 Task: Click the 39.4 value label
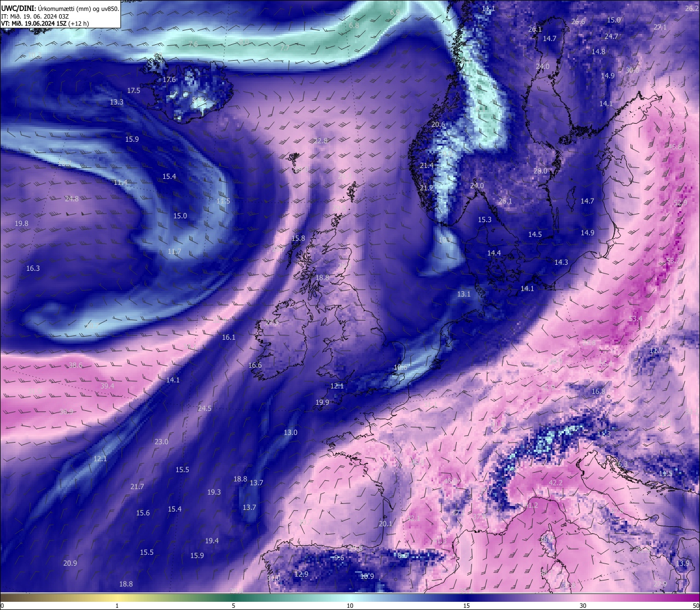(x=108, y=386)
